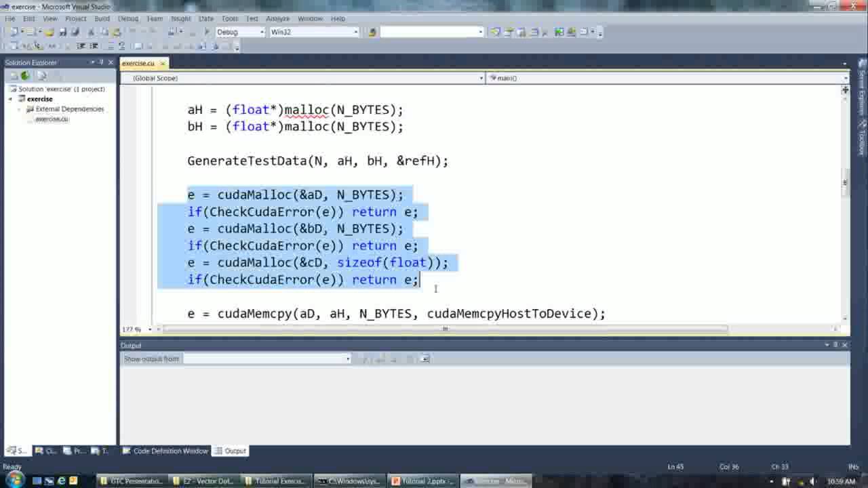The height and width of the screenshot is (488, 868).
Task: Click the editor vertical scrollbar thumb
Action: point(845,182)
